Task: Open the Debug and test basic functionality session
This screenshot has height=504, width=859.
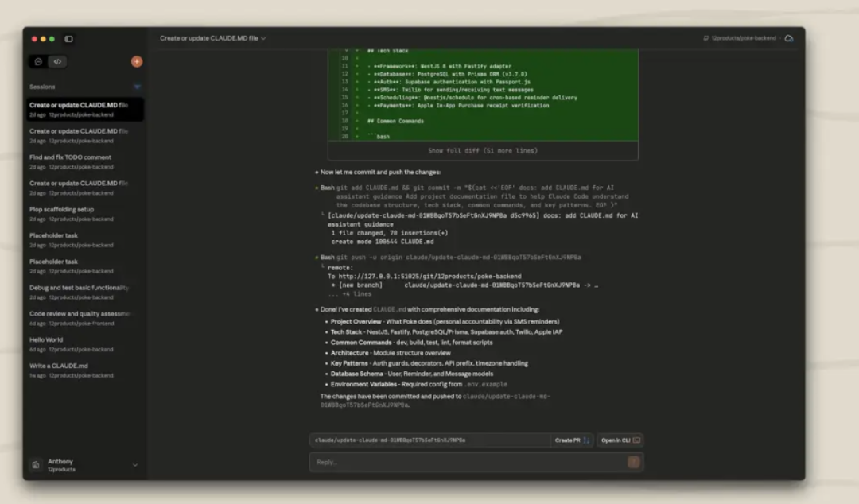Action: coord(85,292)
